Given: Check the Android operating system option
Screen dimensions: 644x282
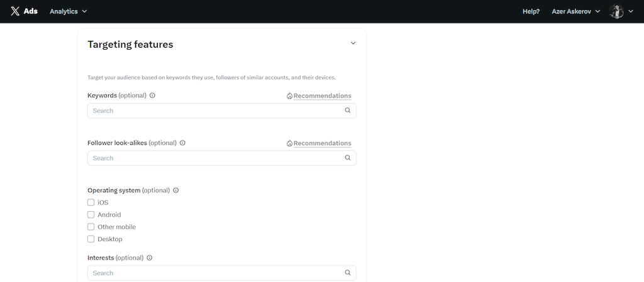Looking at the screenshot, I should (91, 215).
